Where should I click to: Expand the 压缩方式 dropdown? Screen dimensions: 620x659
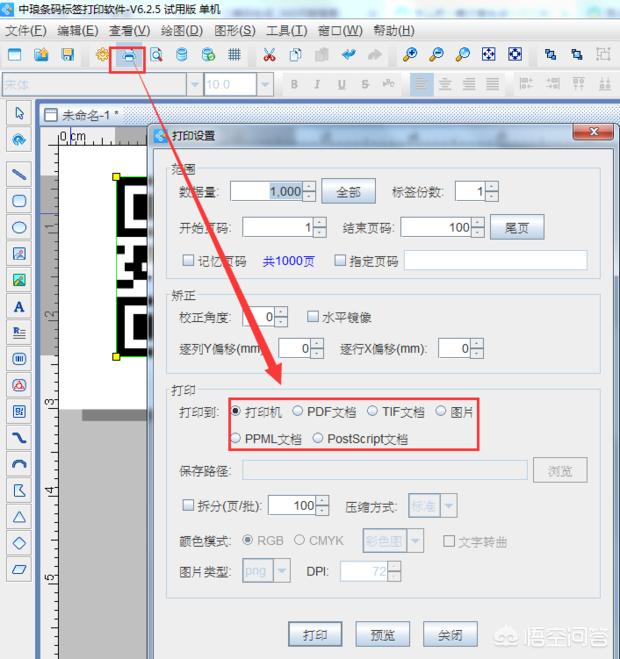point(448,506)
